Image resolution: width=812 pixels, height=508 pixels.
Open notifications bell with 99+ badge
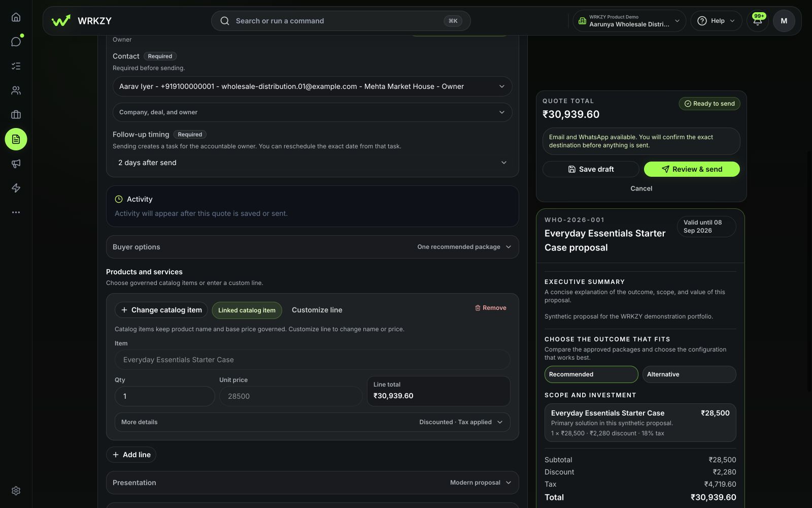(757, 21)
